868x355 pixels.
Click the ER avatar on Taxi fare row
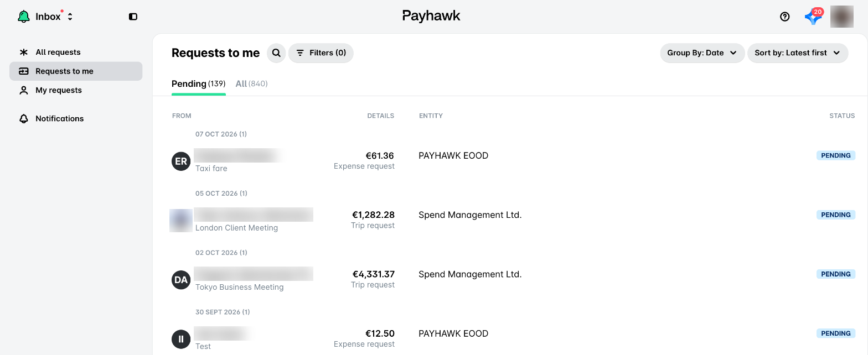point(181,161)
